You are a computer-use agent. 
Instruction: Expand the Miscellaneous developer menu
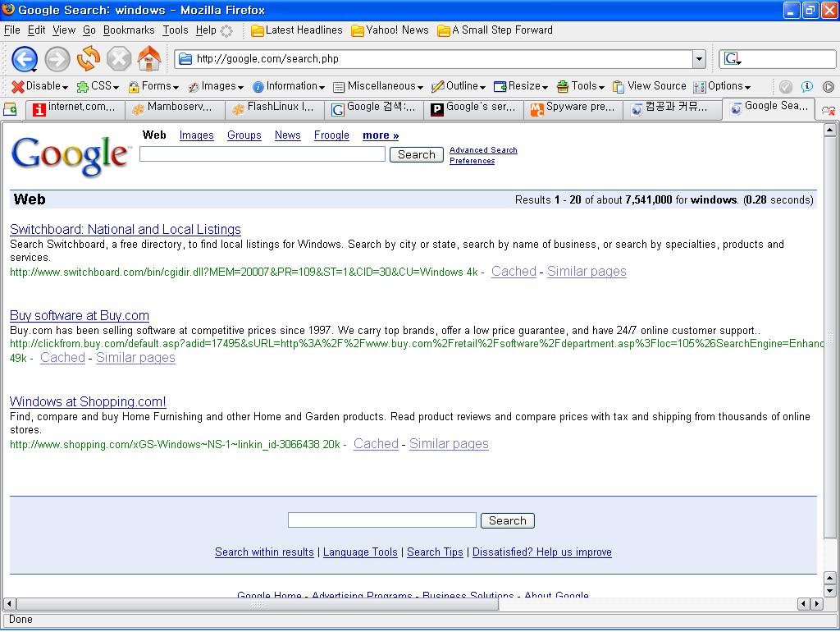(x=378, y=85)
